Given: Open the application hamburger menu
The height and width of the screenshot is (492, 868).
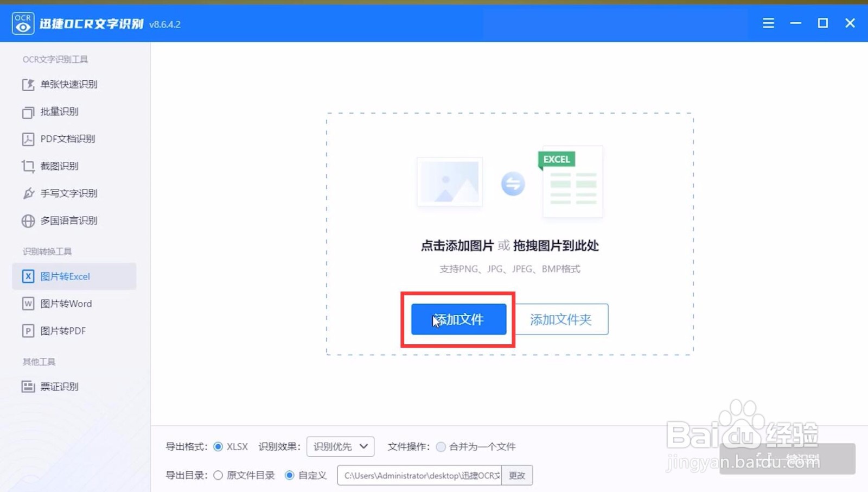Looking at the screenshot, I should coord(768,23).
